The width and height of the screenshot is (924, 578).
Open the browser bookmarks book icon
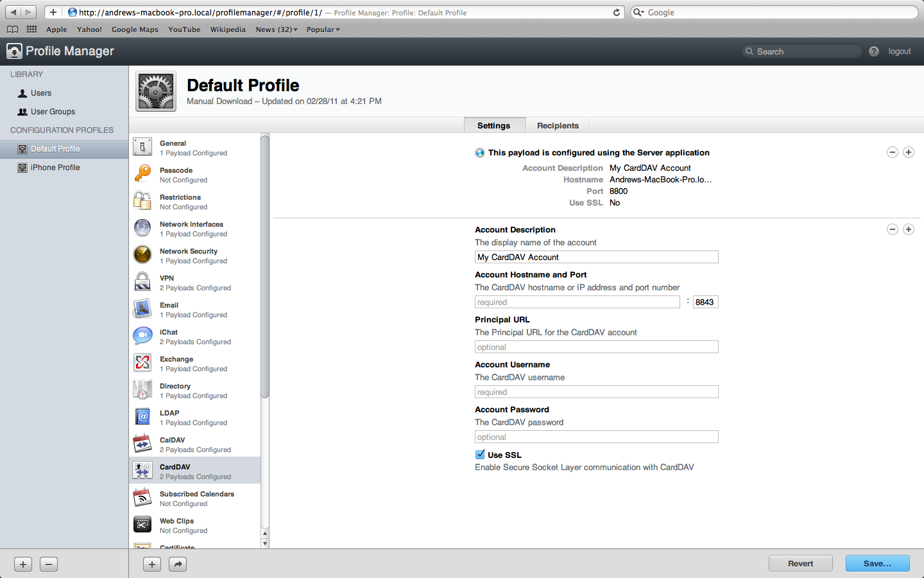(12, 30)
